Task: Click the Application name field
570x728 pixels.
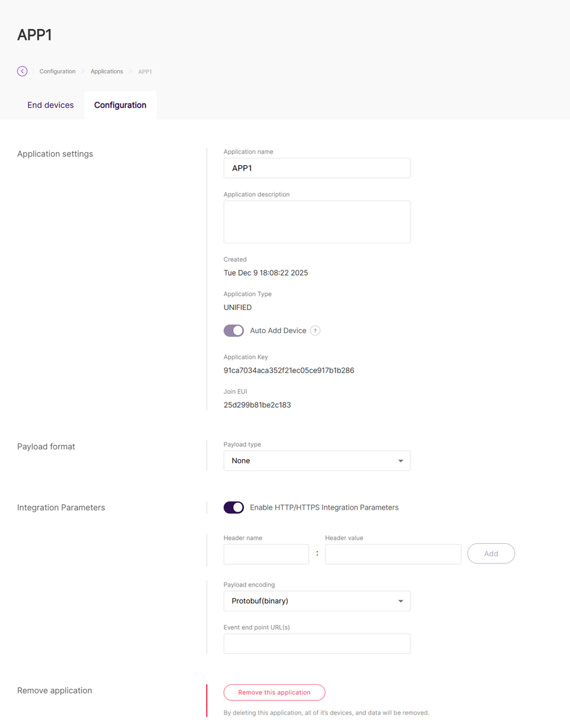Action: [317, 168]
